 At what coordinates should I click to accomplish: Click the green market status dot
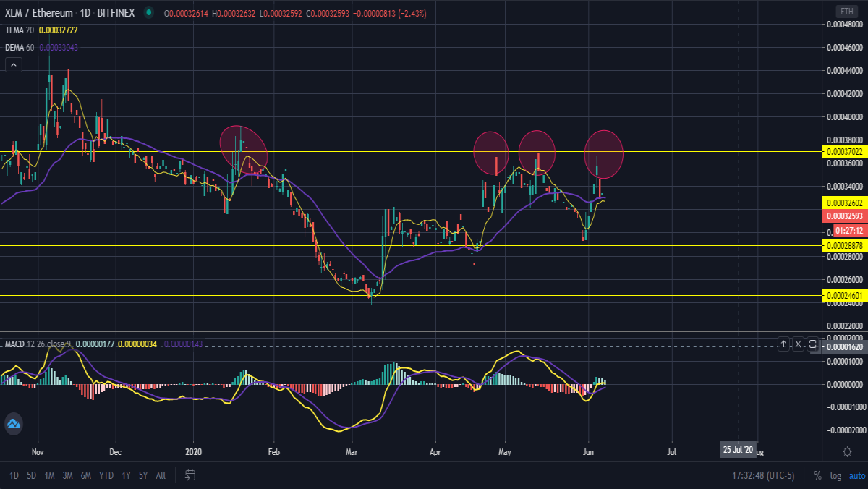pyautogui.click(x=149, y=13)
